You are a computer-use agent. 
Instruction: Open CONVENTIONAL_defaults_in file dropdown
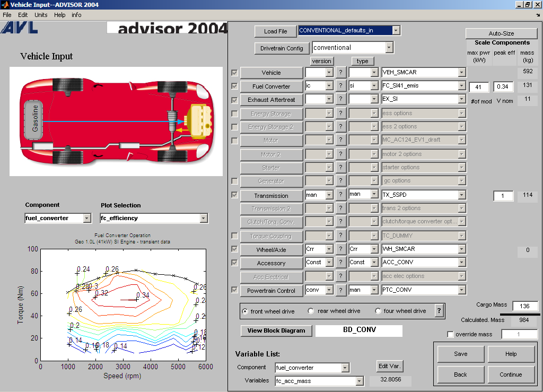pyautogui.click(x=396, y=30)
